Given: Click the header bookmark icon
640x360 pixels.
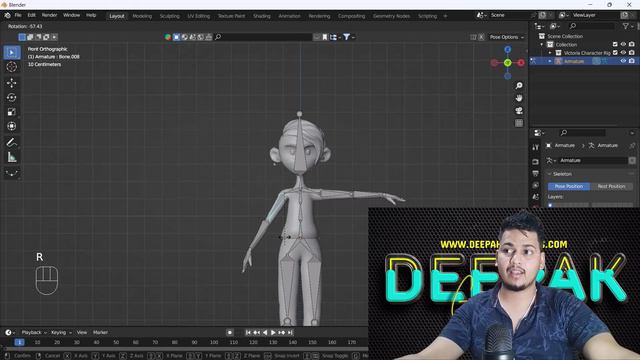Looking at the screenshot, I should (x=325, y=37).
